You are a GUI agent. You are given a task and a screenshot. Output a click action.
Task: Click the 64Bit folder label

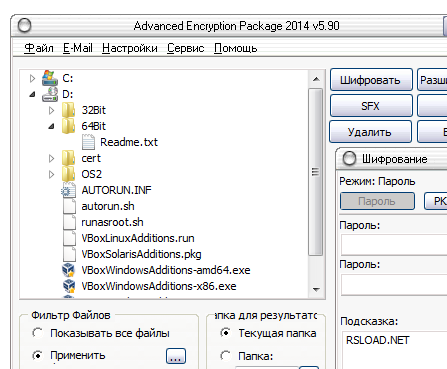(94, 126)
